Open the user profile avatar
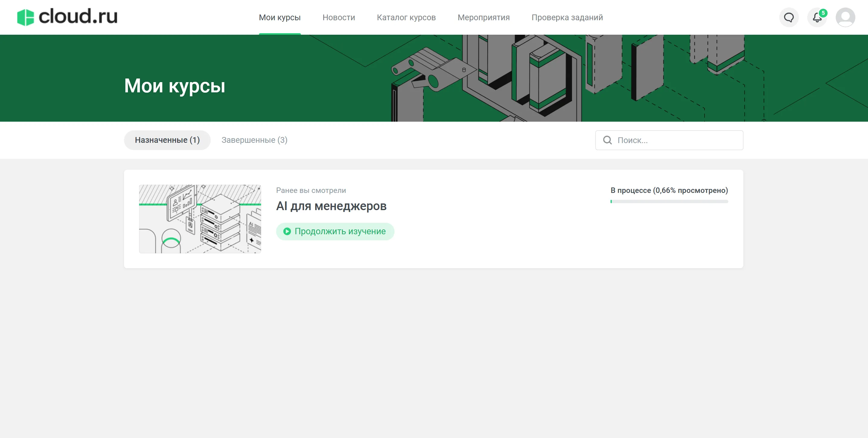The width and height of the screenshot is (868, 438). click(x=845, y=17)
